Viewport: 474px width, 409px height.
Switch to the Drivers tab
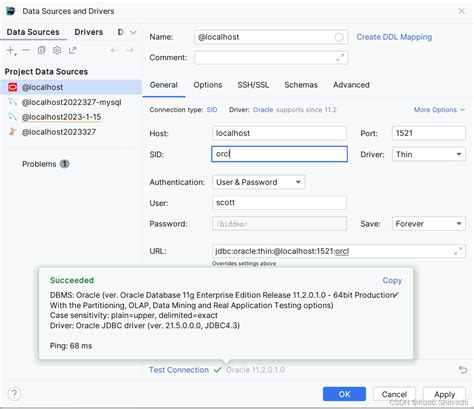[89, 32]
